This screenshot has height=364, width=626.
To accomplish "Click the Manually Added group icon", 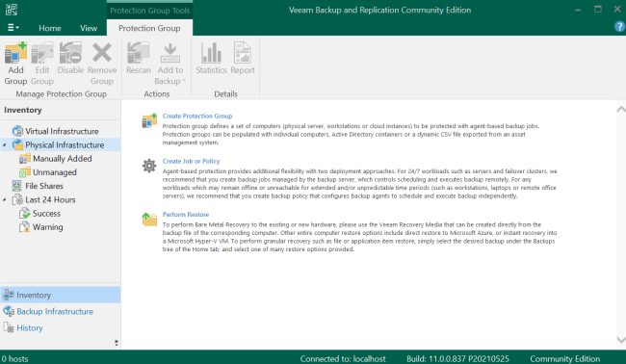I will (25, 159).
